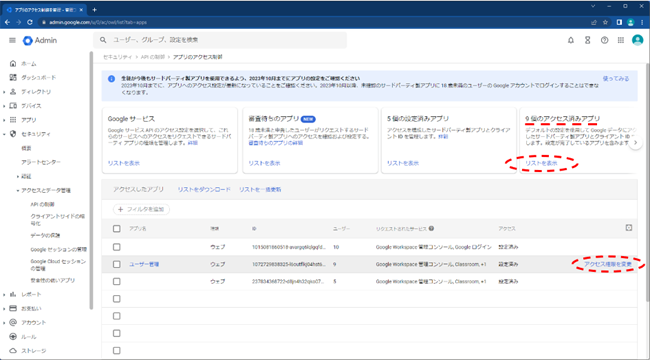The image size is (650, 360).
Task: Open the Google apps grid
Action: (x=621, y=40)
